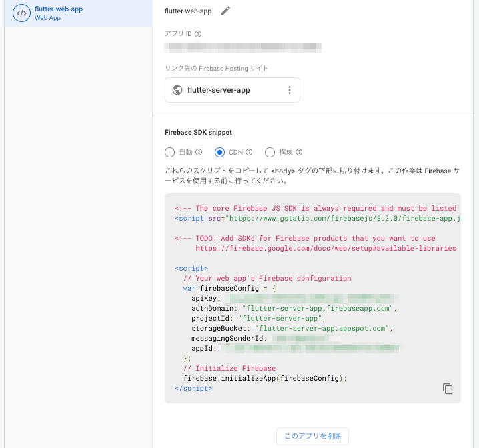The image size is (479, 448).
Task: Select flutter-web-app in the app list
Action: coord(79,13)
